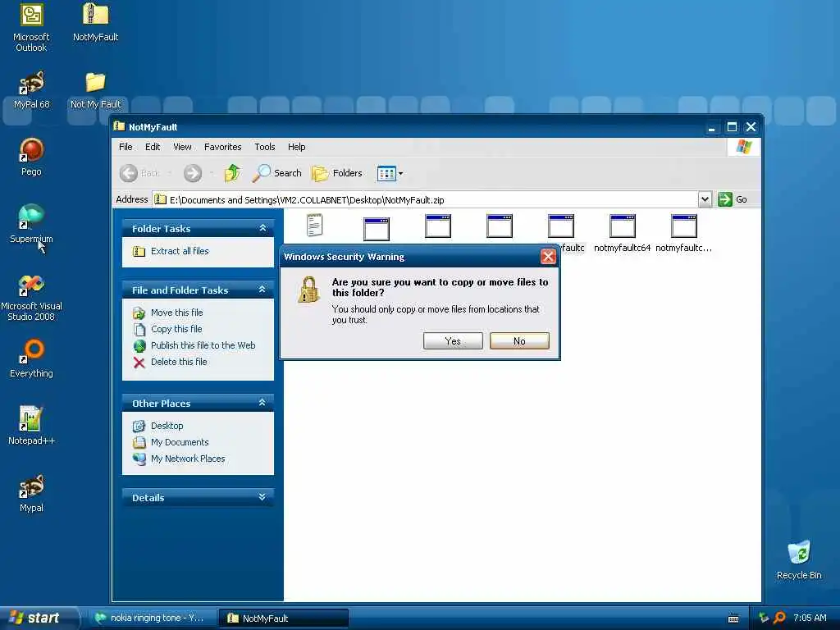840x630 pixels.
Task: Expand the Details panel
Action: tap(262, 497)
